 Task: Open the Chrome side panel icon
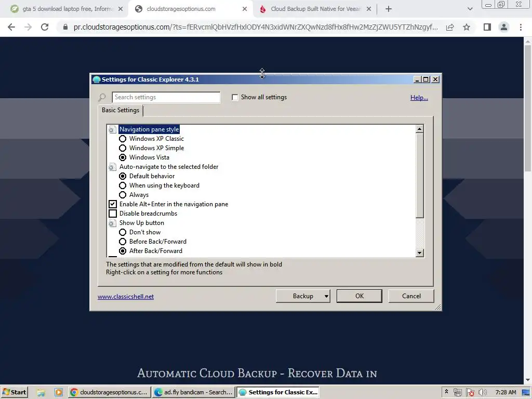[487, 27]
